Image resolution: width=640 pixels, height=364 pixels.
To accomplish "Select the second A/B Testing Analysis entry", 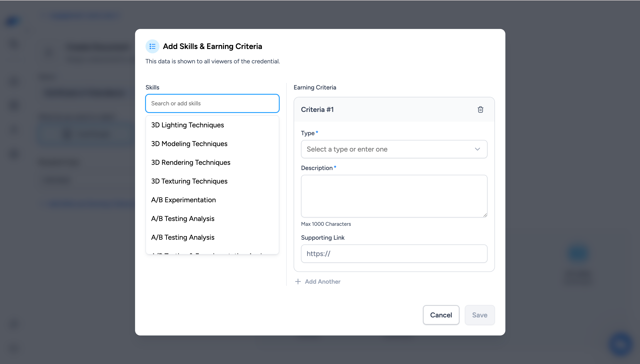I will point(183,237).
